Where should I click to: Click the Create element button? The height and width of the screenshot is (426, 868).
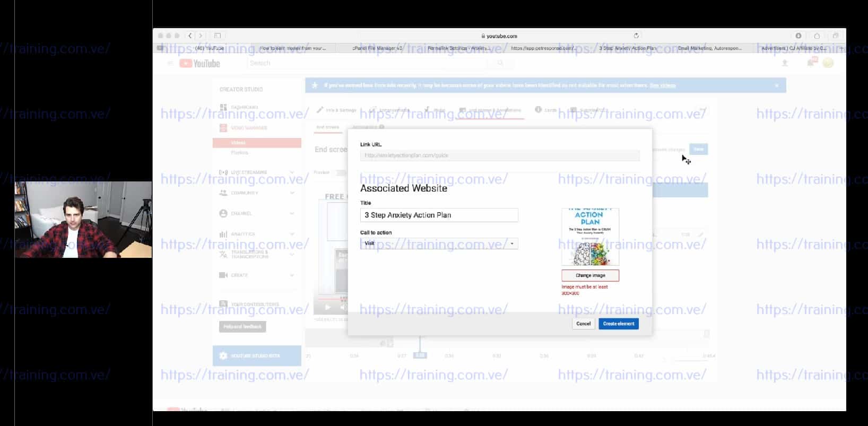click(619, 324)
